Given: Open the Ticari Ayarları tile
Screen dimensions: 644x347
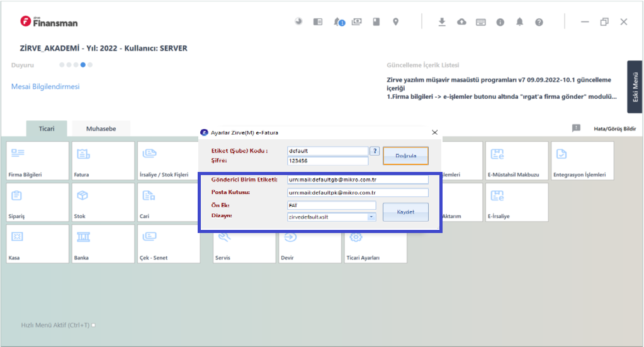Looking at the screenshot, I should click(376, 248).
